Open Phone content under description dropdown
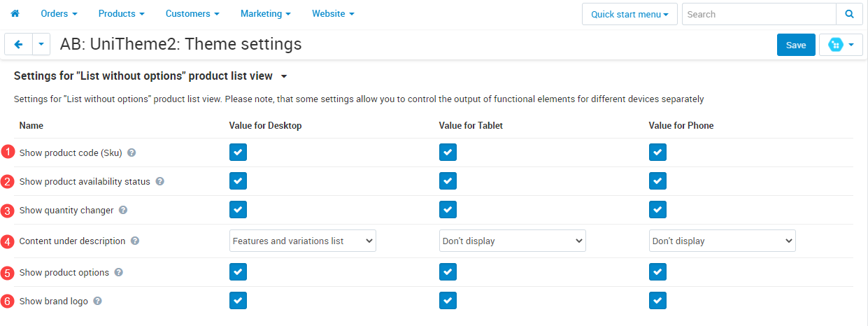 pos(723,241)
